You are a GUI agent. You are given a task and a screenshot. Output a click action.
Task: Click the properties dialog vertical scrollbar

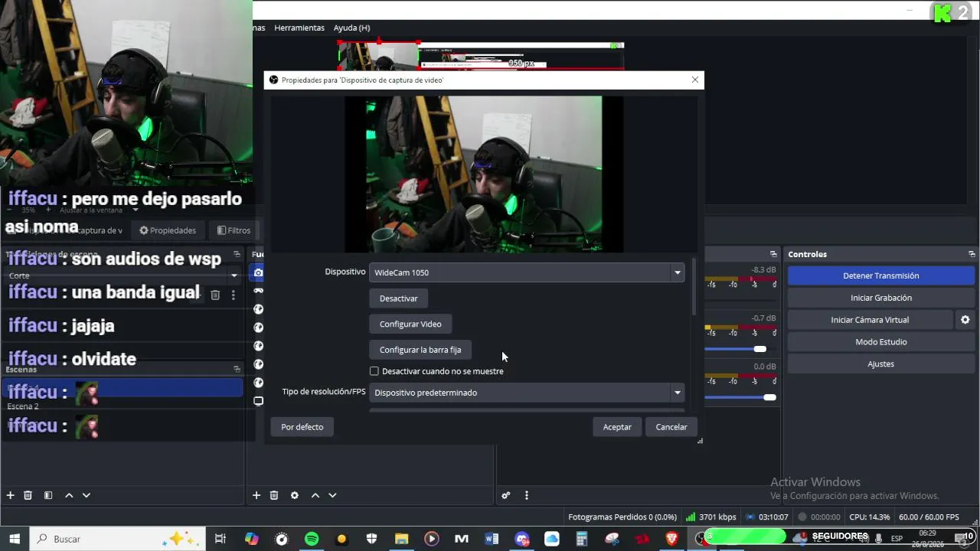(x=694, y=288)
